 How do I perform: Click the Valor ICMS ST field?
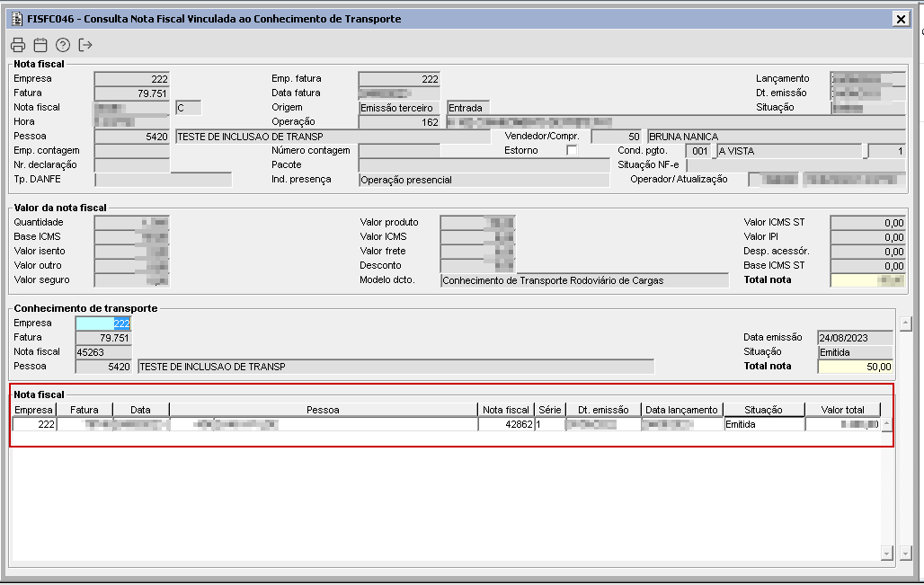pyautogui.click(x=867, y=223)
